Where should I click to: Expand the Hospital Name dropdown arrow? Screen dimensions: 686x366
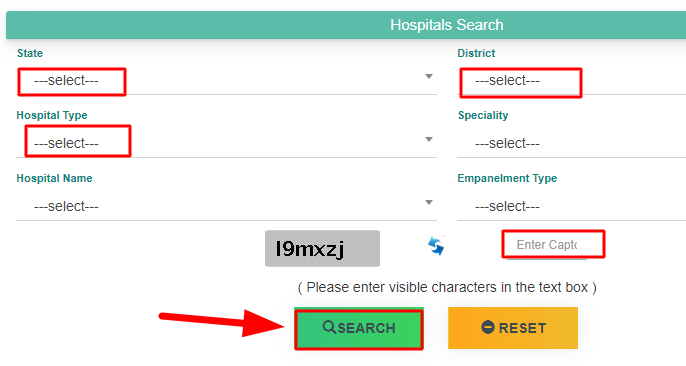(x=429, y=202)
